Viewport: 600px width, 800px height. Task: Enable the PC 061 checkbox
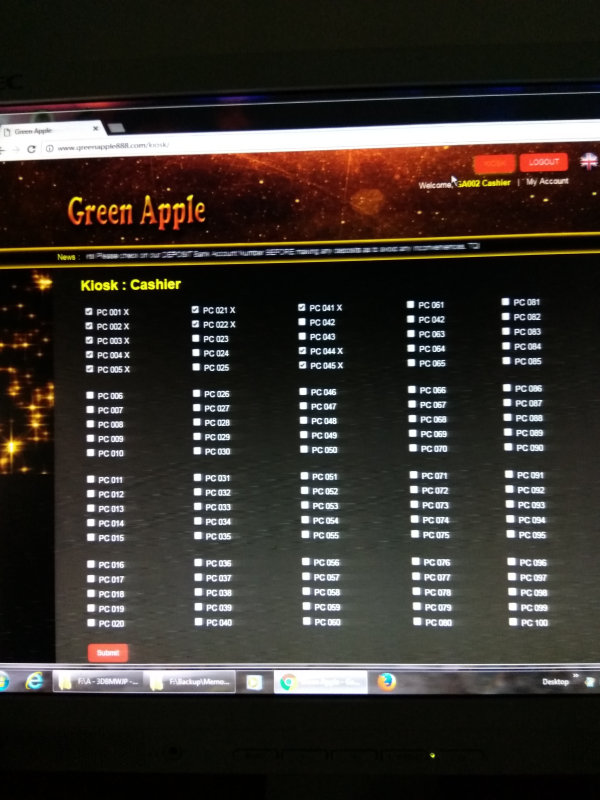click(411, 304)
